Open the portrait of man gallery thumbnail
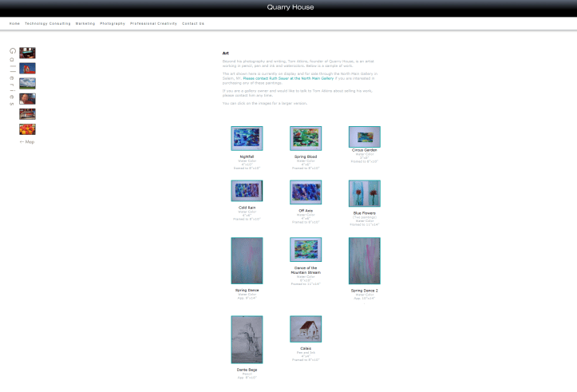This screenshot has width=577, height=392. coord(27,99)
